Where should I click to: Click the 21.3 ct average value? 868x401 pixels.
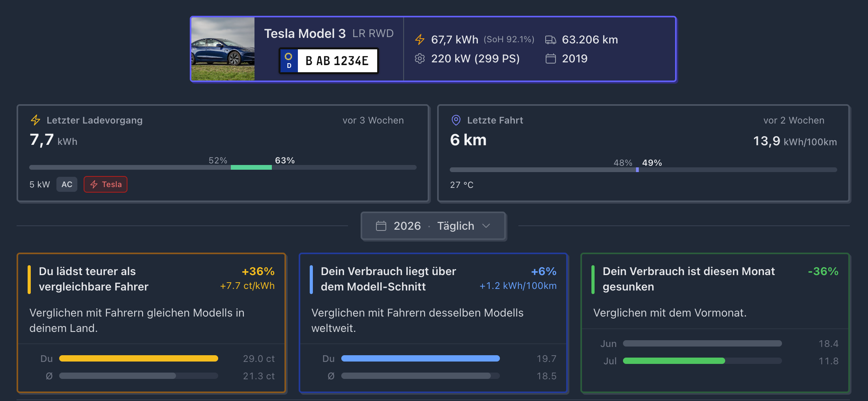(x=259, y=376)
